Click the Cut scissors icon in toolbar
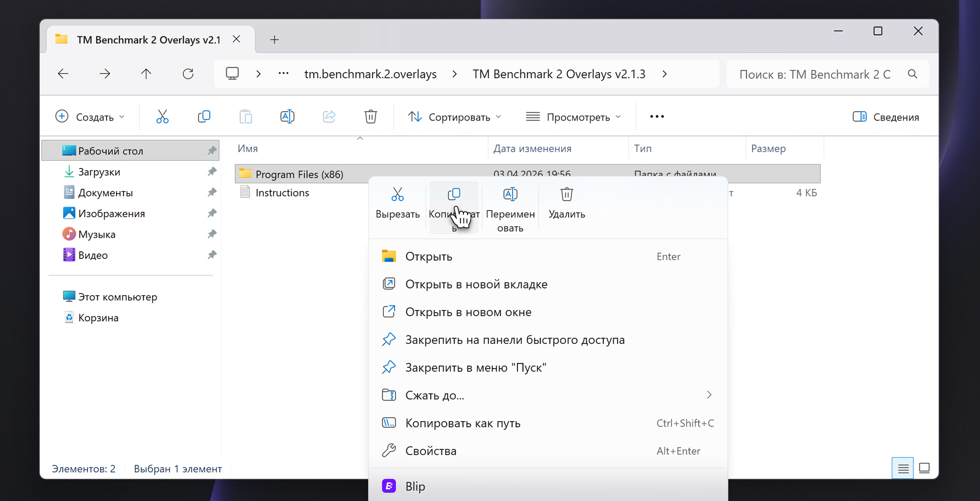Viewport: 980px width, 501px height. click(x=162, y=117)
